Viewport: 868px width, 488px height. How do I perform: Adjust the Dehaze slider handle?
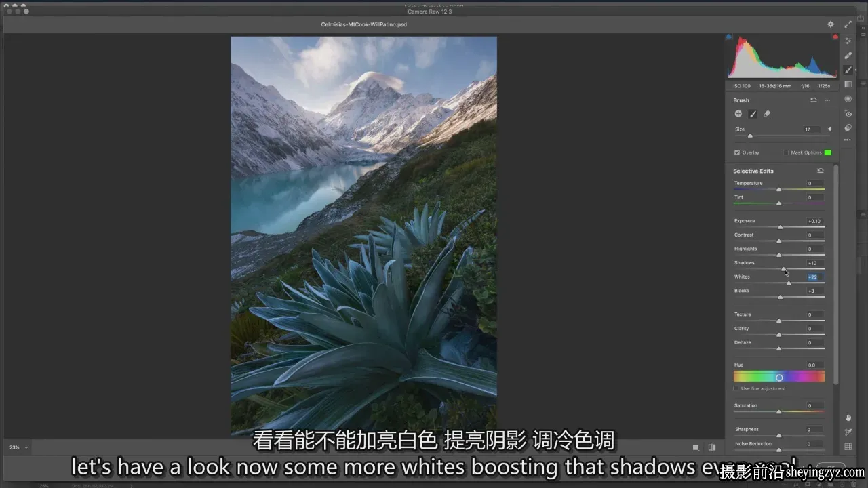pos(779,348)
